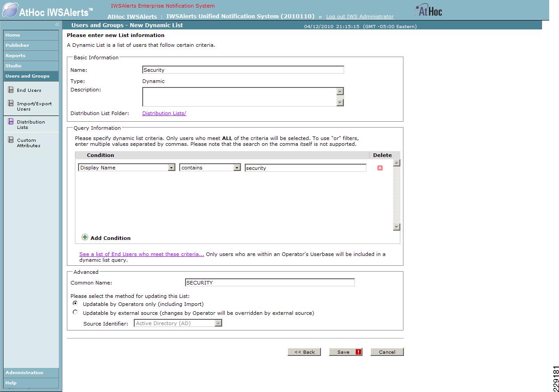Click the Name input field
This screenshot has height=392, width=559.
click(x=243, y=70)
